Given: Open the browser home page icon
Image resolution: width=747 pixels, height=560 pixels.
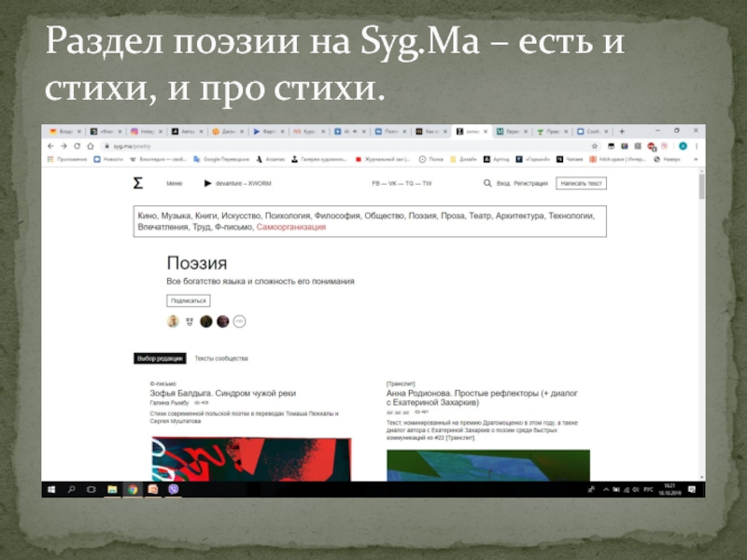Looking at the screenshot, I should 91,147.
